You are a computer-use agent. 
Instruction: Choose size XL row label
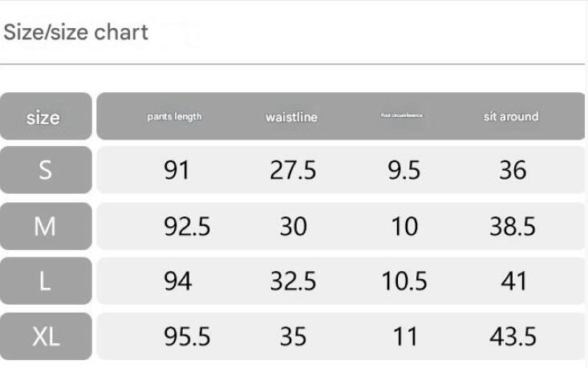pos(44,337)
